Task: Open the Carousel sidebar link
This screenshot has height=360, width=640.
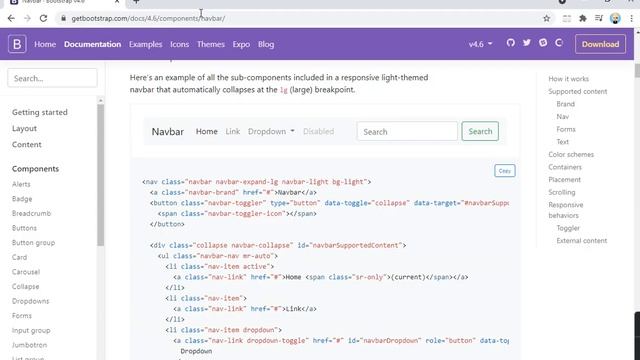Action: click(x=26, y=272)
